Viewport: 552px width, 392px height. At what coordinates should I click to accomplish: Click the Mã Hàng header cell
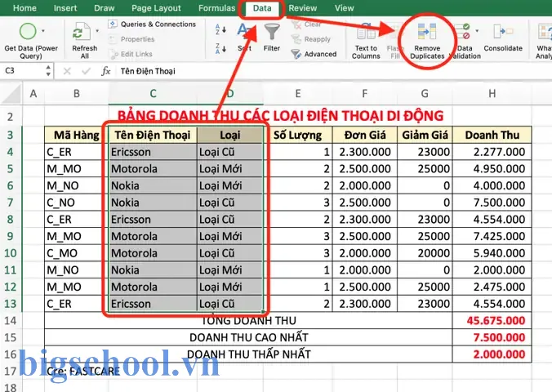(x=77, y=135)
